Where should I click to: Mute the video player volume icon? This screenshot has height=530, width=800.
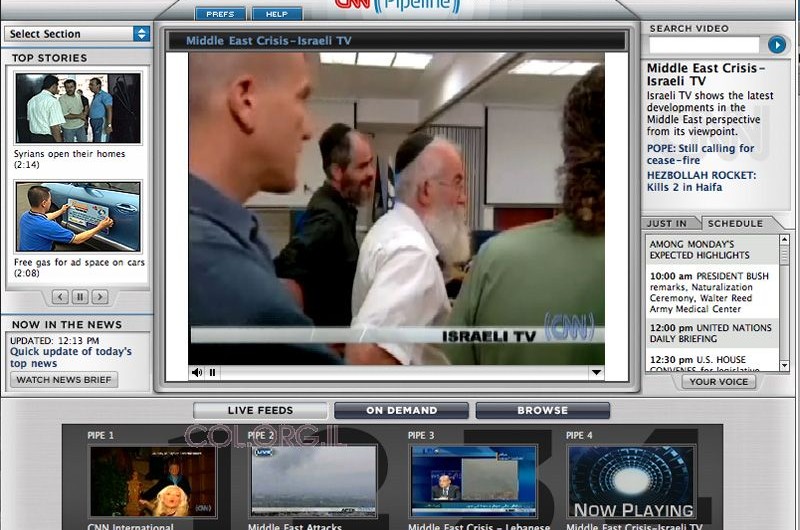point(197,372)
